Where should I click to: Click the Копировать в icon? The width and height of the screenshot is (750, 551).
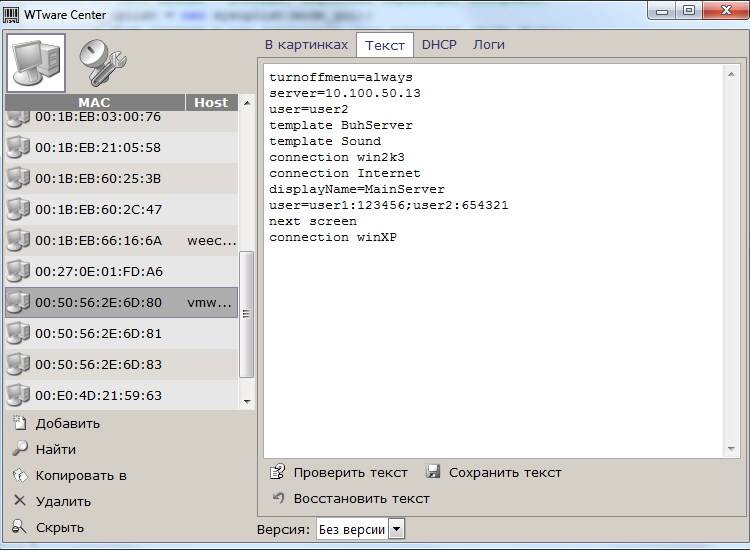click(20, 475)
